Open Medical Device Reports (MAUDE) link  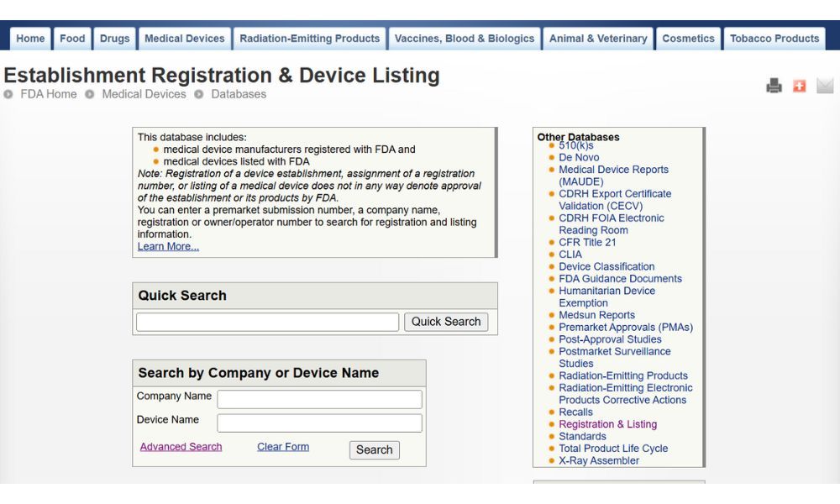click(613, 176)
